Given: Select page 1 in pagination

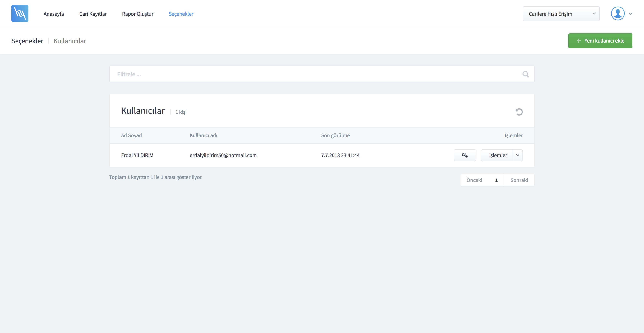Looking at the screenshot, I should [x=496, y=180].
